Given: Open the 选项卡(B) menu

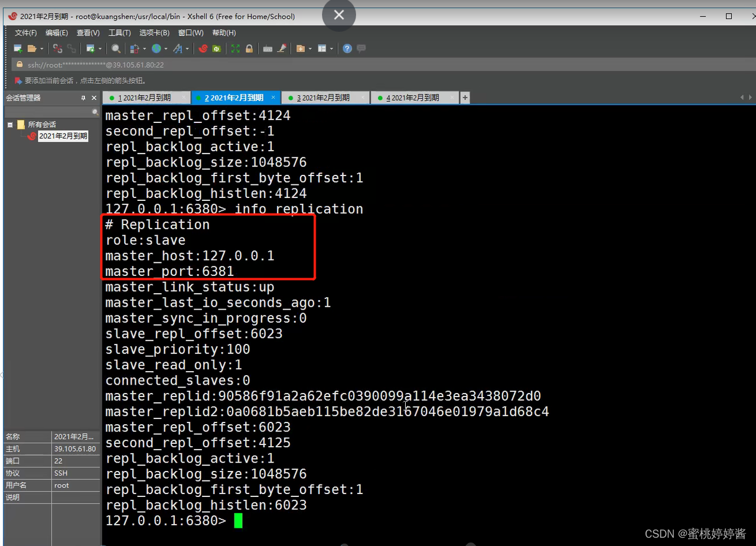Looking at the screenshot, I should [x=154, y=33].
